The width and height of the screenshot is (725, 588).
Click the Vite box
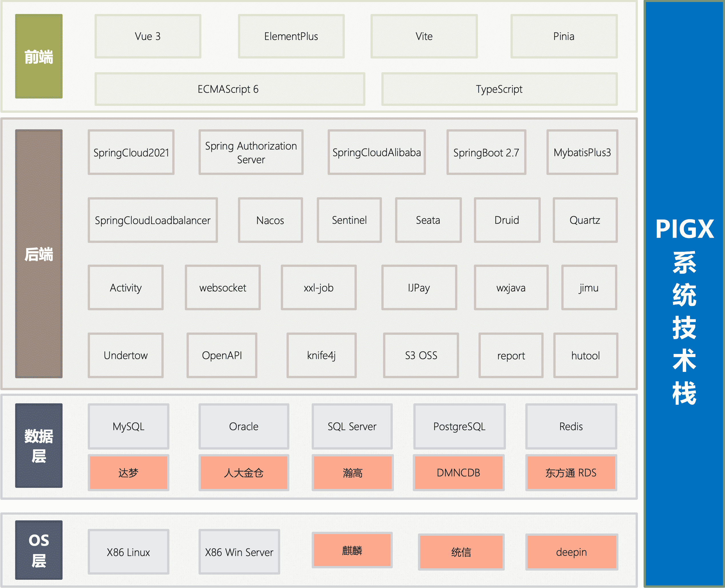424,36
